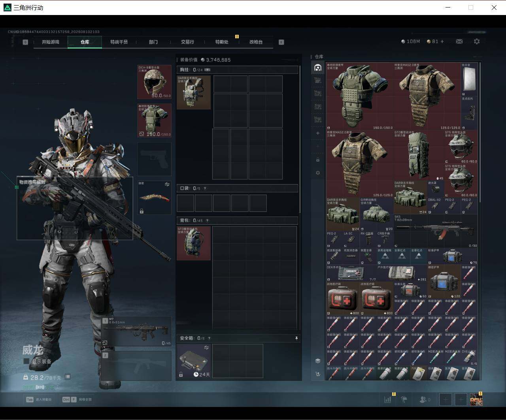The height and width of the screenshot is (420, 506).
Task: Select the SKS rifle in warehouse
Action: click(436, 232)
